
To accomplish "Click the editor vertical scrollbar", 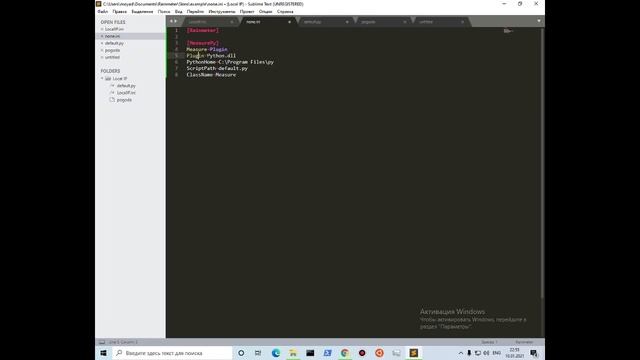I will [542, 163].
